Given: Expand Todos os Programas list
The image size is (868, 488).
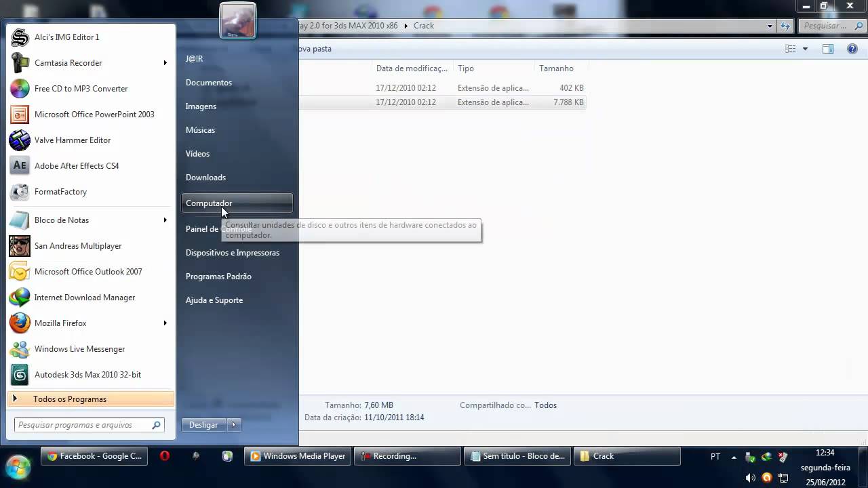Looking at the screenshot, I should [x=91, y=399].
